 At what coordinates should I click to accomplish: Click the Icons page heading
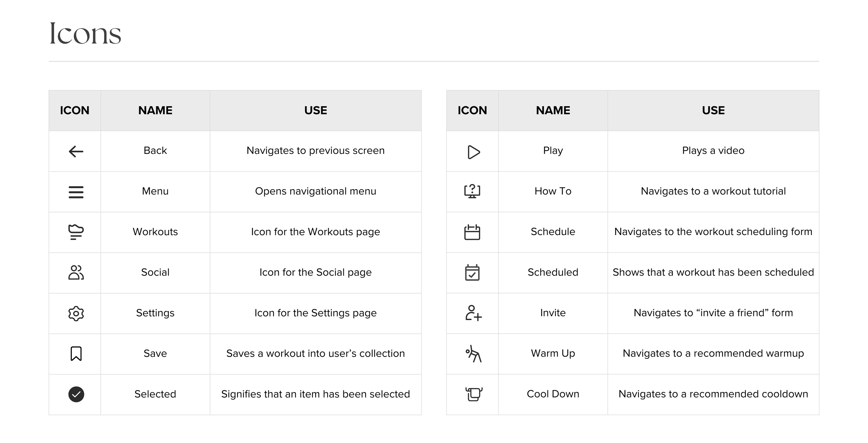tap(85, 34)
